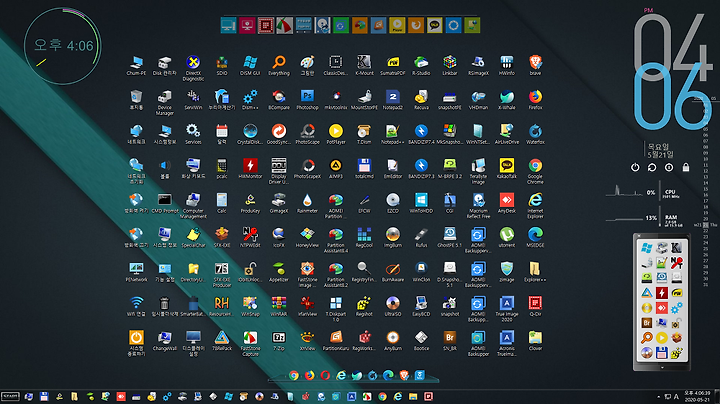Screen dimensions: 720x404
Task: Open the taskbar clock showing 2020-05-21
Action: (x=697, y=397)
